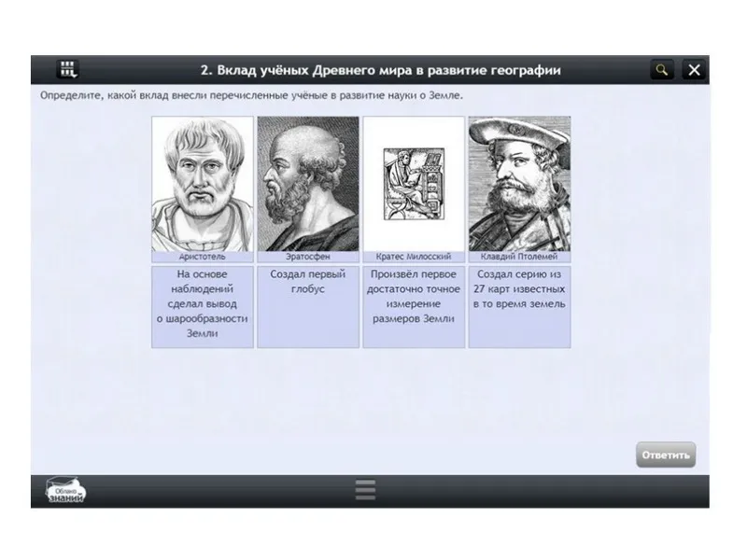The image size is (747, 560).
Task: Pick the 'Создал первый глобус' card
Action: click(x=308, y=306)
